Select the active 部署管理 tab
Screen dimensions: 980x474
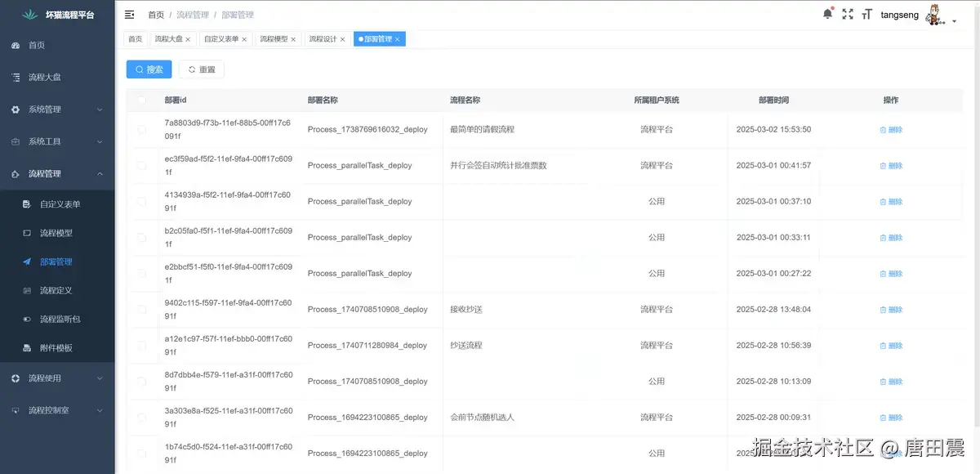click(378, 39)
